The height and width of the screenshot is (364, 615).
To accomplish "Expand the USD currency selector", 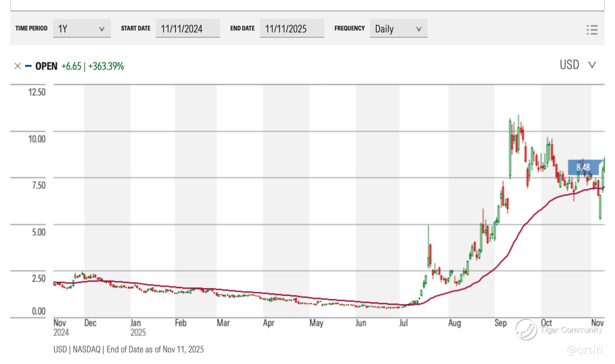I will [577, 65].
